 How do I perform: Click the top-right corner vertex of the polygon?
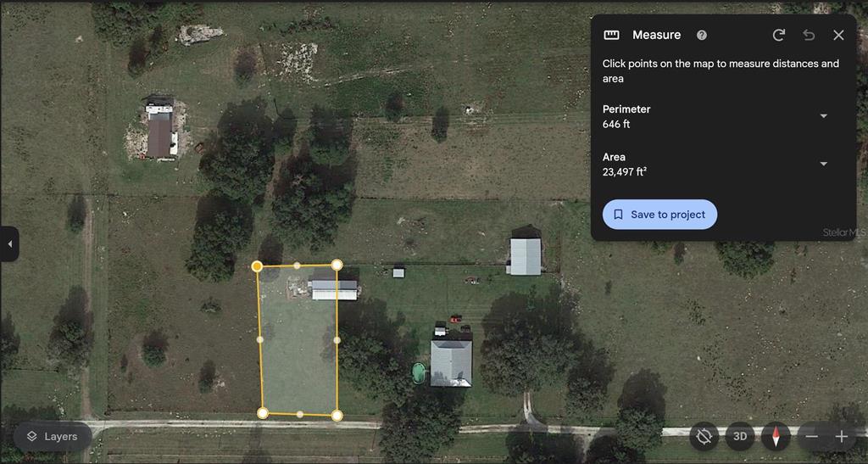click(337, 265)
